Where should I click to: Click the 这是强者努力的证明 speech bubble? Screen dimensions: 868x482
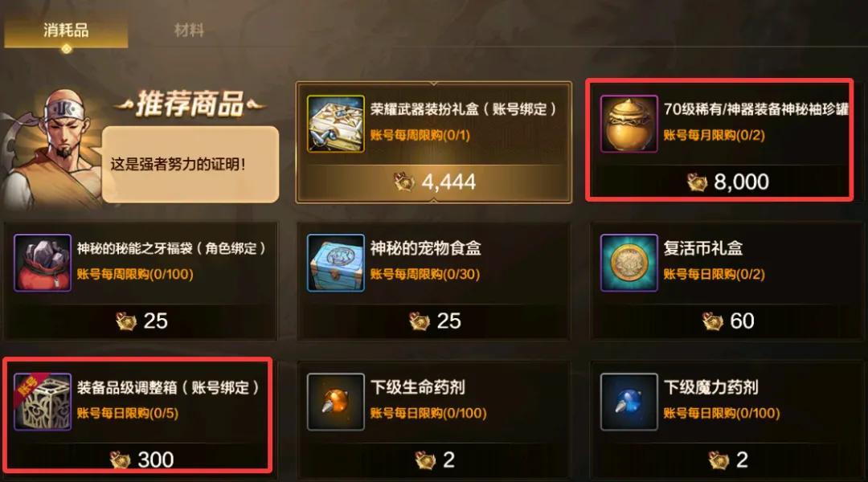point(190,165)
